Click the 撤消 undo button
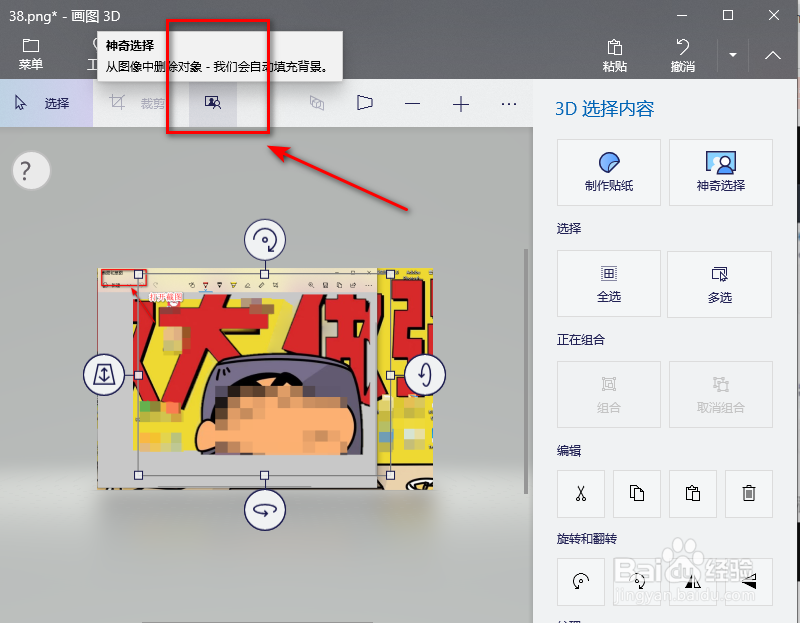This screenshot has width=800, height=623. click(683, 55)
